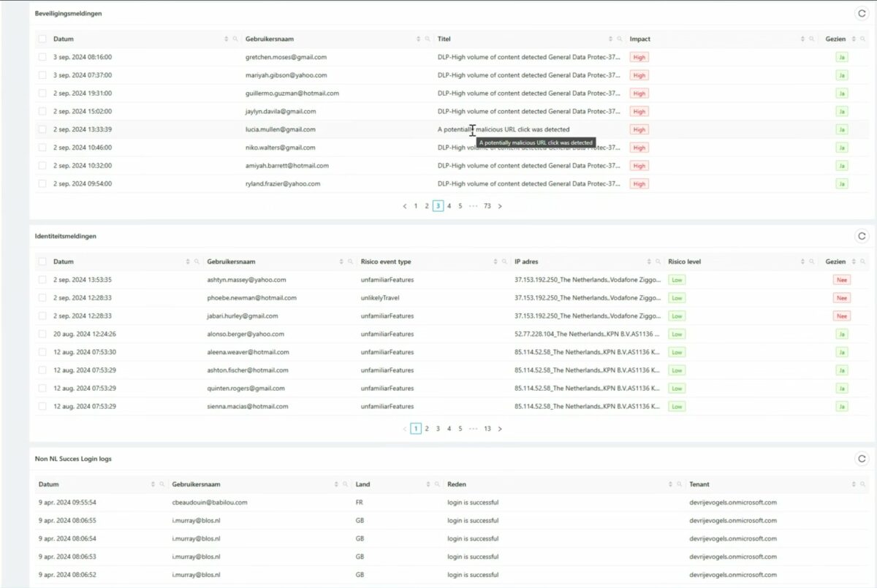Click title 'A potentially malicious URL click was detected'
877x588 pixels.
coord(504,129)
